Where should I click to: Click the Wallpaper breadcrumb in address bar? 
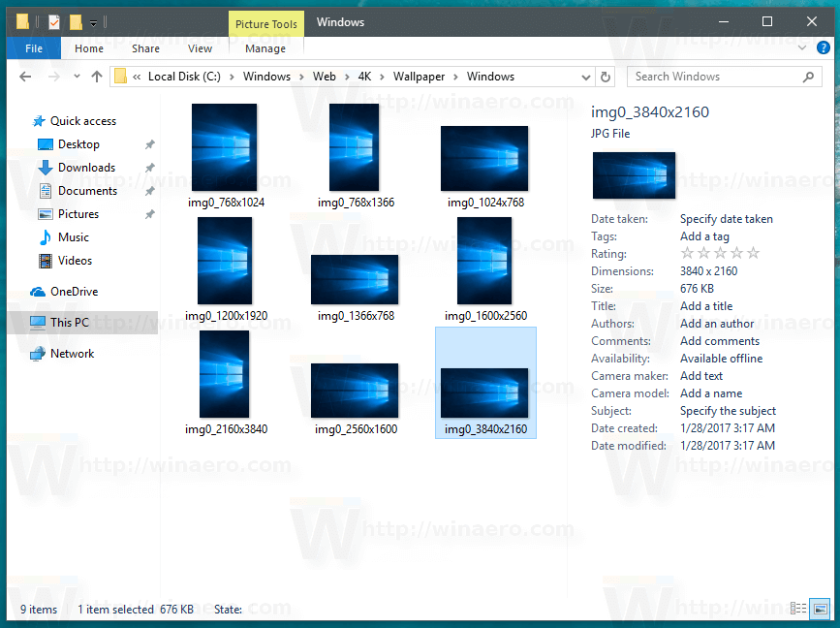(x=418, y=77)
